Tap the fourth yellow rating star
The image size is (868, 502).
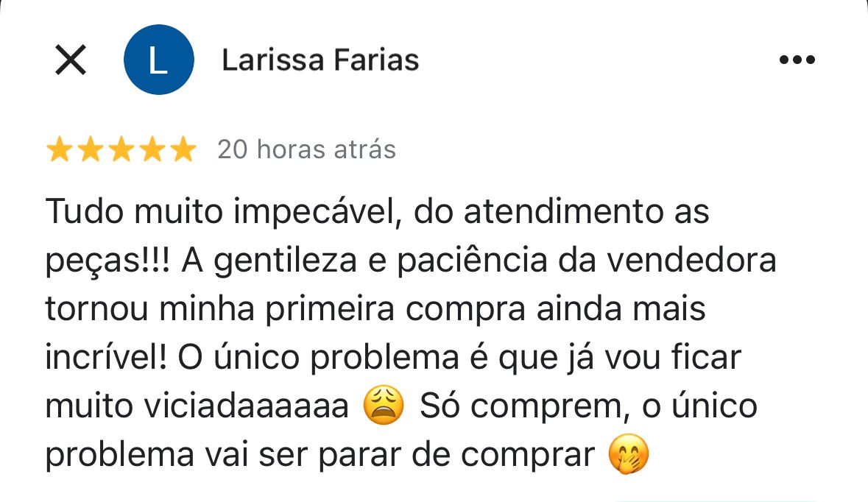[x=152, y=150]
